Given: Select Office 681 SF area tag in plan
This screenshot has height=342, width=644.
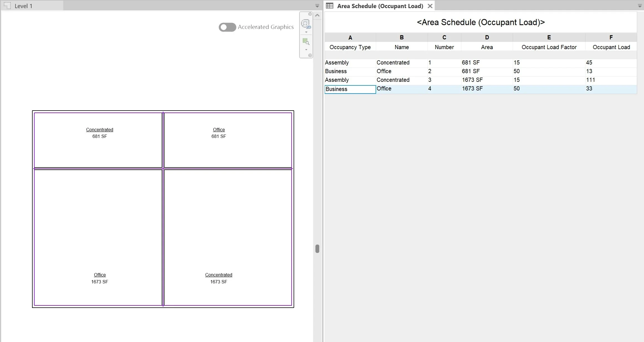Looking at the screenshot, I should pyautogui.click(x=219, y=133).
